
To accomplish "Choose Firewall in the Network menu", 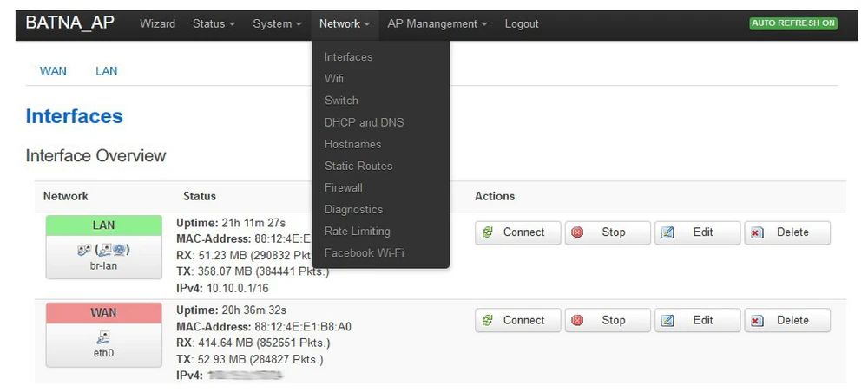I will point(344,187).
